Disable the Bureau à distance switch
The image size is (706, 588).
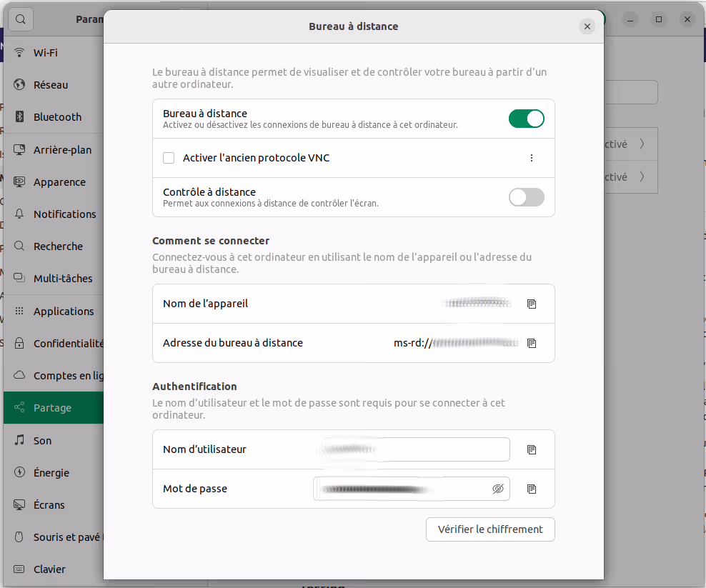click(x=526, y=119)
